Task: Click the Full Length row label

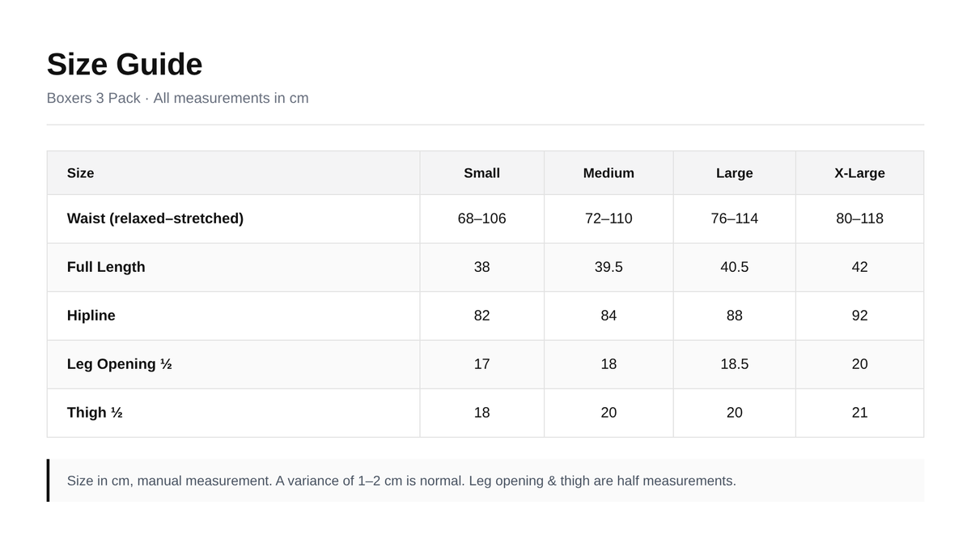Action: tap(106, 267)
